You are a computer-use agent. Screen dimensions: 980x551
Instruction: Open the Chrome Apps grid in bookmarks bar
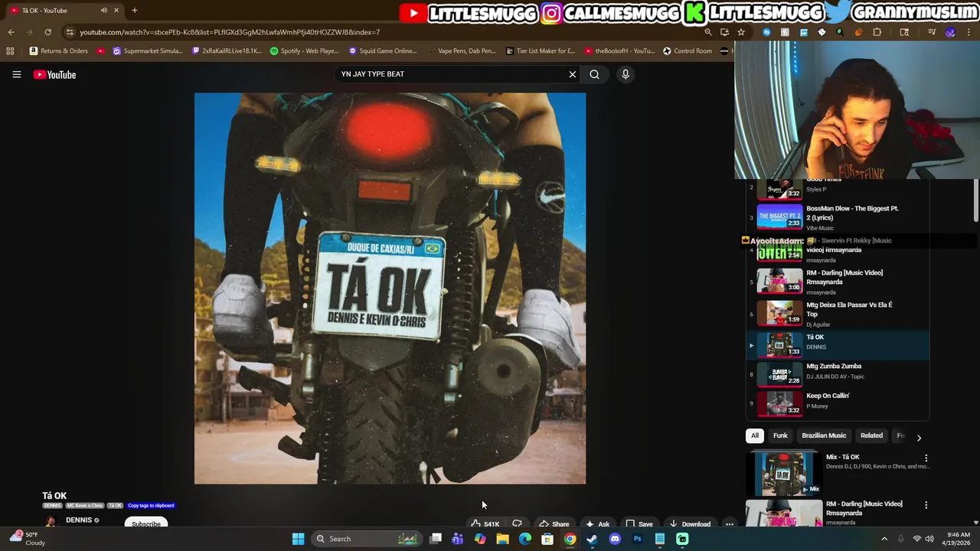[x=10, y=51]
